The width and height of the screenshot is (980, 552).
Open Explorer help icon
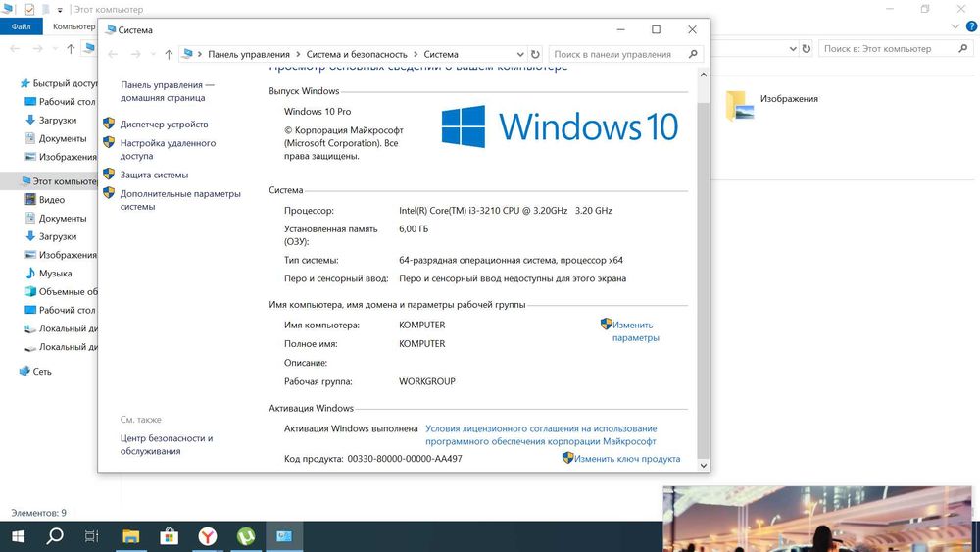coord(971,26)
